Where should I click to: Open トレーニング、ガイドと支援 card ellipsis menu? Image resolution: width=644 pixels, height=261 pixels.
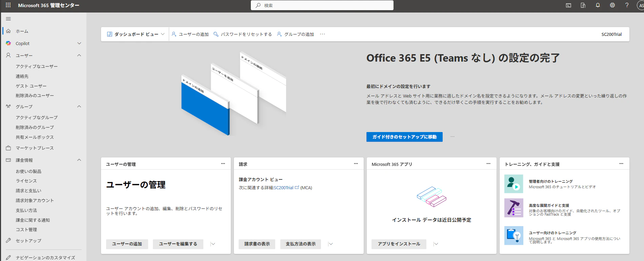pos(621,164)
